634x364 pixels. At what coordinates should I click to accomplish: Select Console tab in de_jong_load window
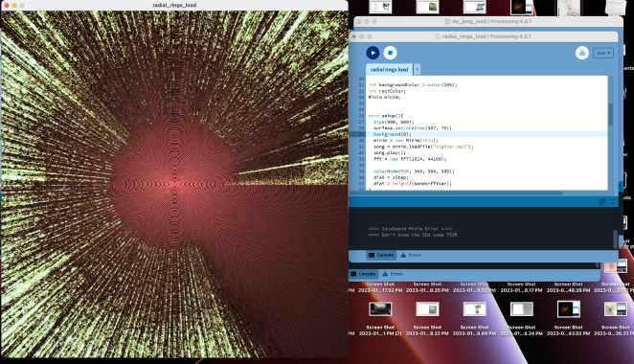(x=363, y=274)
